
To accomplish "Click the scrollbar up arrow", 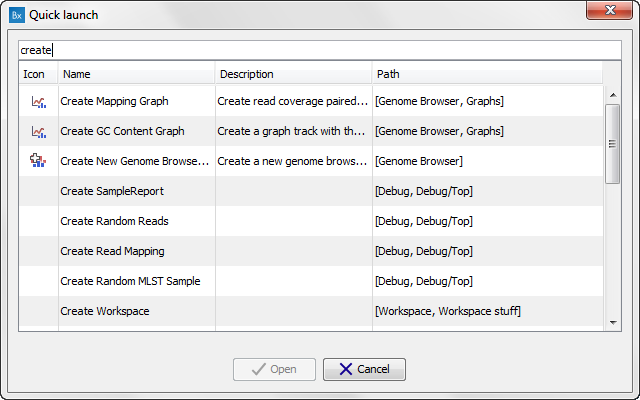I will click(613, 95).
